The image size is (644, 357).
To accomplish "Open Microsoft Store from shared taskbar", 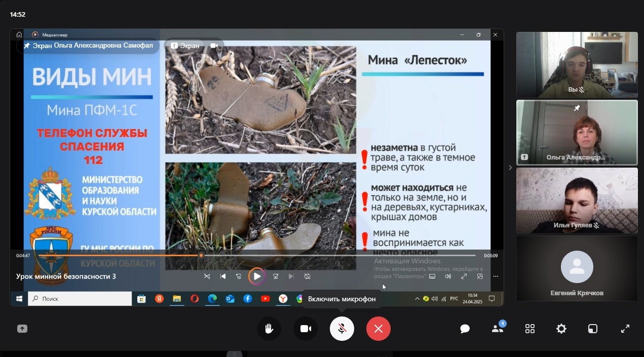I will click(x=141, y=299).
